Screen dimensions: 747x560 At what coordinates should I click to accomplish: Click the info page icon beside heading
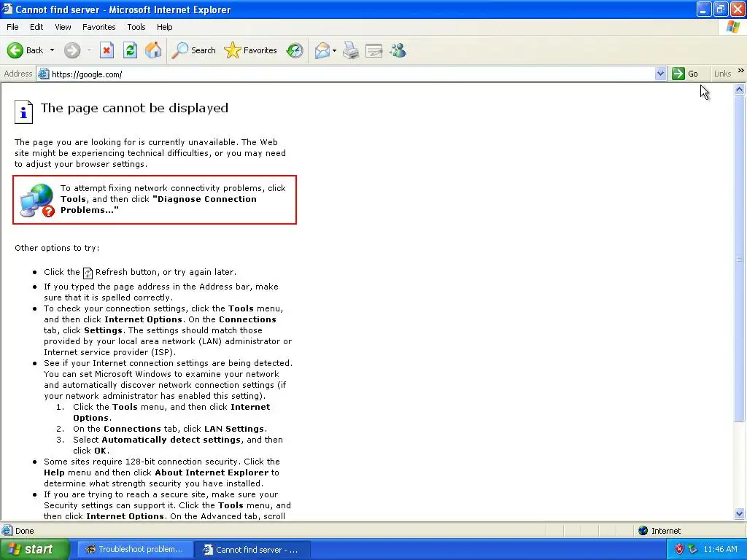(23, 112)
